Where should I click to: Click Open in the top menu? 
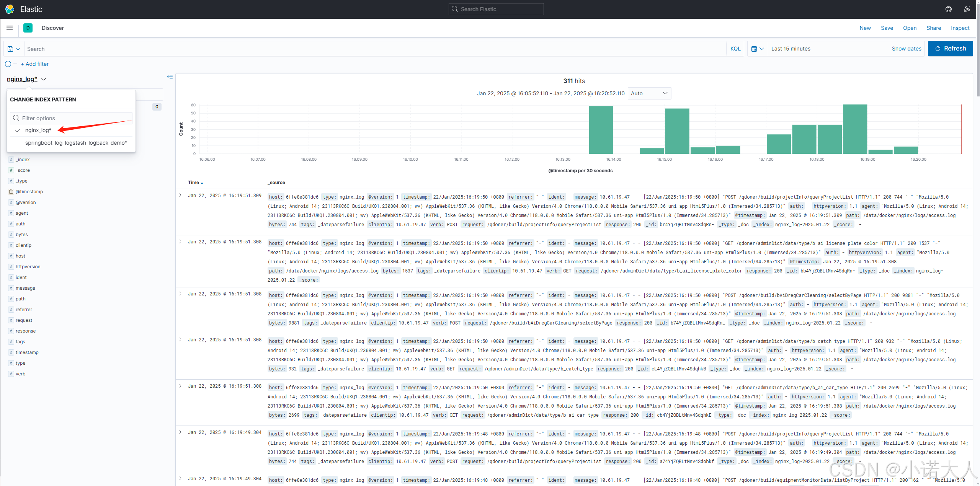pos(910,28)
